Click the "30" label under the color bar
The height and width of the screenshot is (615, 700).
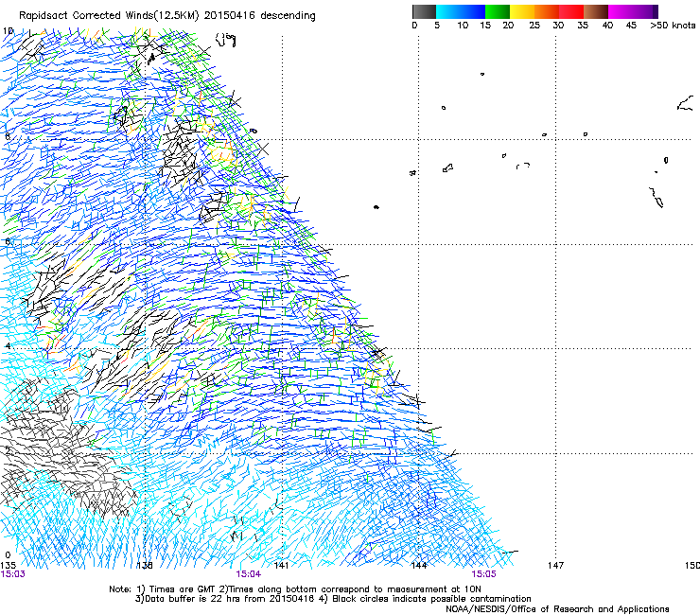[558, 26]
